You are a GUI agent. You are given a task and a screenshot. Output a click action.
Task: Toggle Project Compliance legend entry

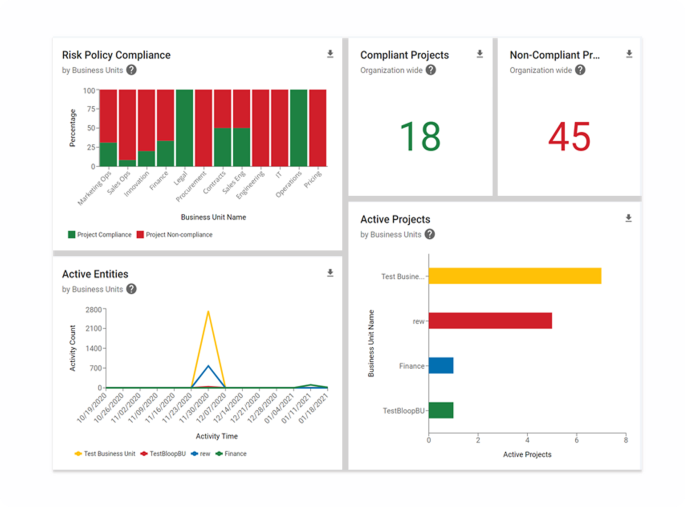pos(100,235)
